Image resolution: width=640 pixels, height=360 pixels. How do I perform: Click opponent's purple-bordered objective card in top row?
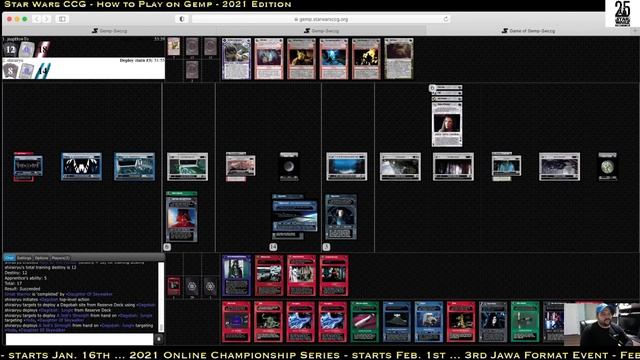(x=236, y=59)
